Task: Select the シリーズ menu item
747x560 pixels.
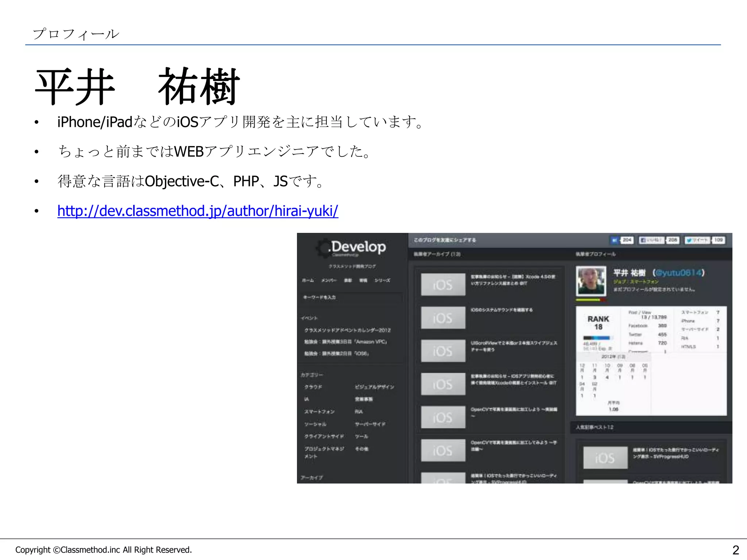Action: 382,280
